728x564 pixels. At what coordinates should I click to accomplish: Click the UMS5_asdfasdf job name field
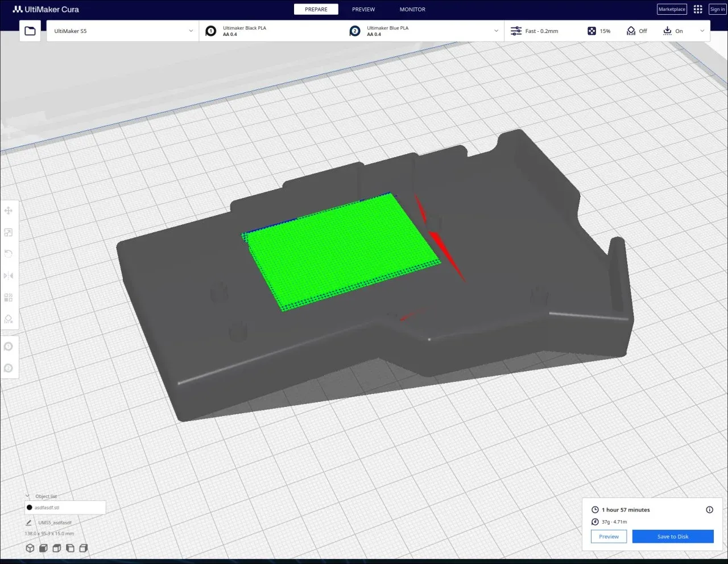click(x=55, y=522)
